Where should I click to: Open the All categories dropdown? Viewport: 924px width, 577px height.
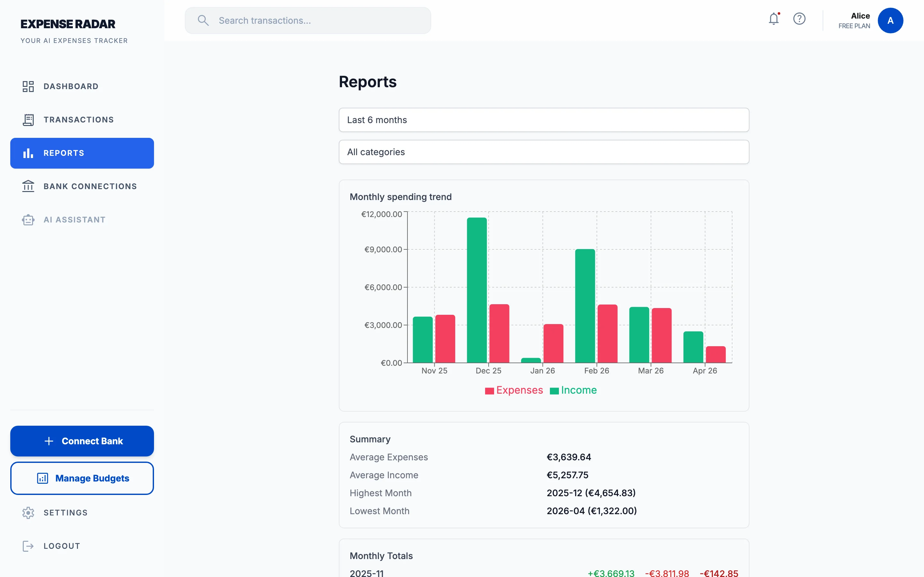point(543,152)
